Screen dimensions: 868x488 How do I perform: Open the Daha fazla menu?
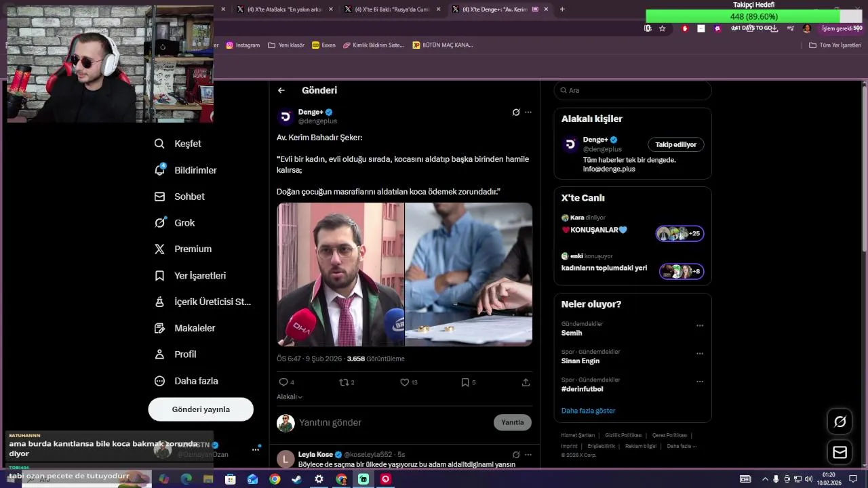pyautogui.click(x=186, y=381)
